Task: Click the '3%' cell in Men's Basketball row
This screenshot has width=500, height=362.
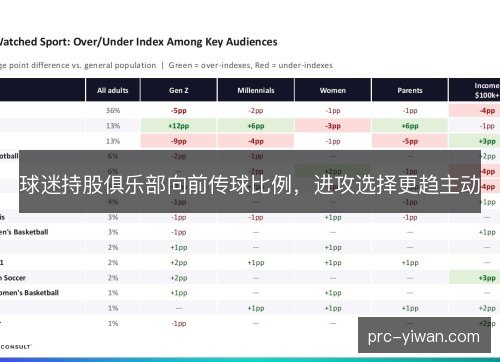Action: [x=113, y=232]
